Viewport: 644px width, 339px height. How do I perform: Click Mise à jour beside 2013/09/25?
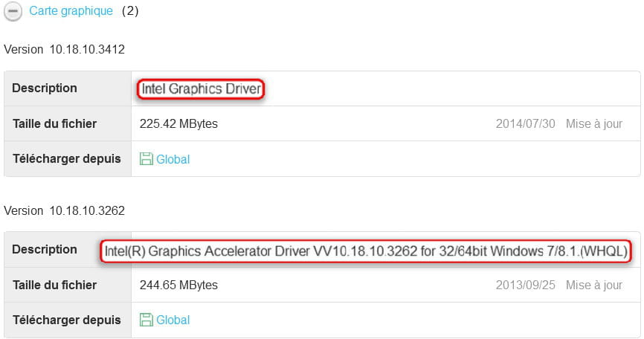(x=594, y=285)
